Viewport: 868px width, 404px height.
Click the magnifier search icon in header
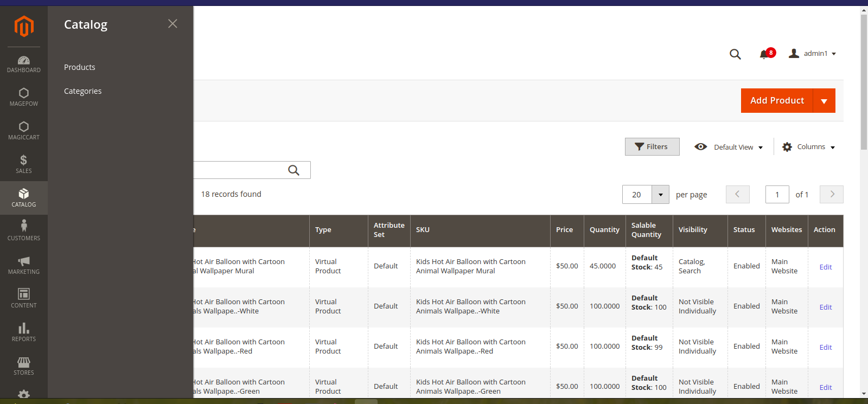click(735, 54)
